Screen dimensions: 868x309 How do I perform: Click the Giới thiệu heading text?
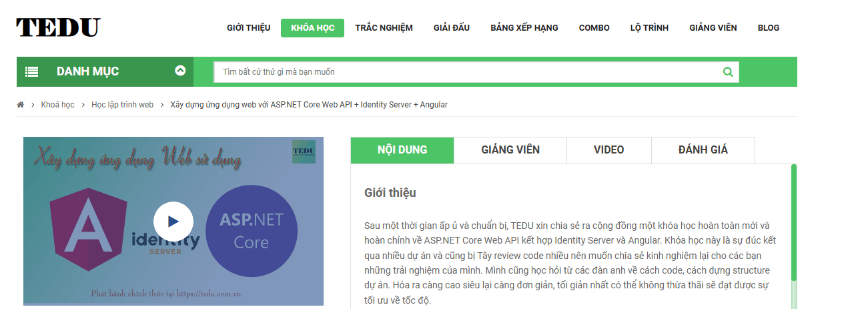click(390, 193)
